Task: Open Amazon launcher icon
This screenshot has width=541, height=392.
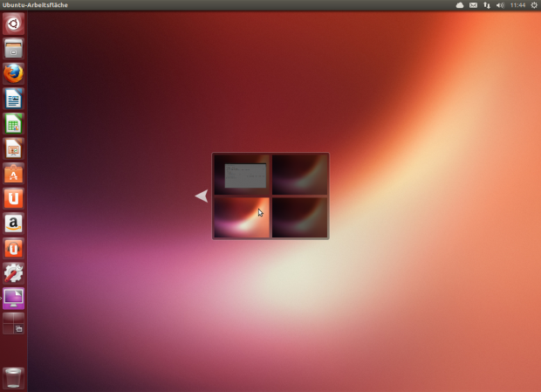Action: (13, 224)
